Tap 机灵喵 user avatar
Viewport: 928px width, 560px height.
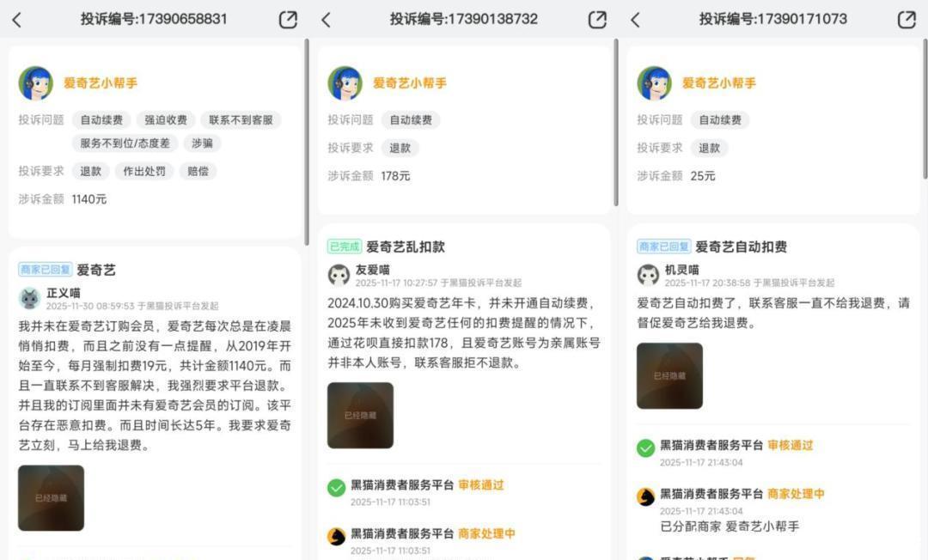(648, 275)
